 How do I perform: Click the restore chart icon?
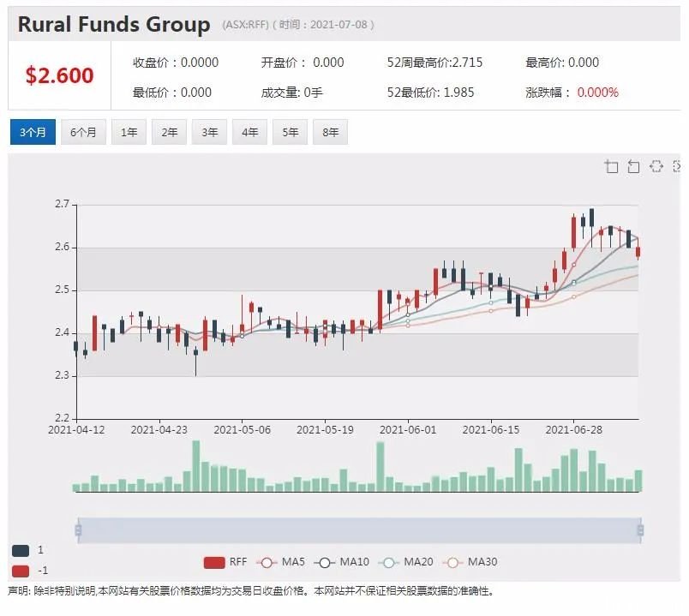[x=656, y=166]
